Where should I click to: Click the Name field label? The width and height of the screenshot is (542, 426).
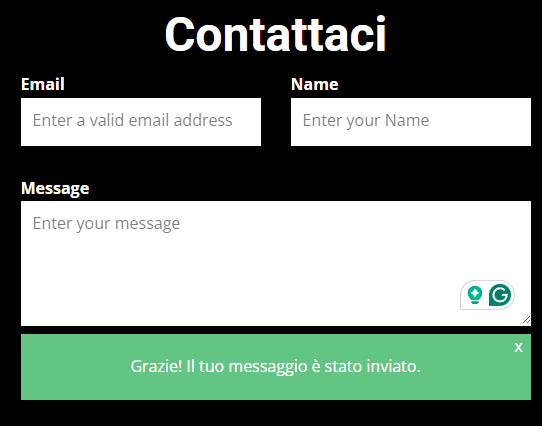click(x=315, y=84)
